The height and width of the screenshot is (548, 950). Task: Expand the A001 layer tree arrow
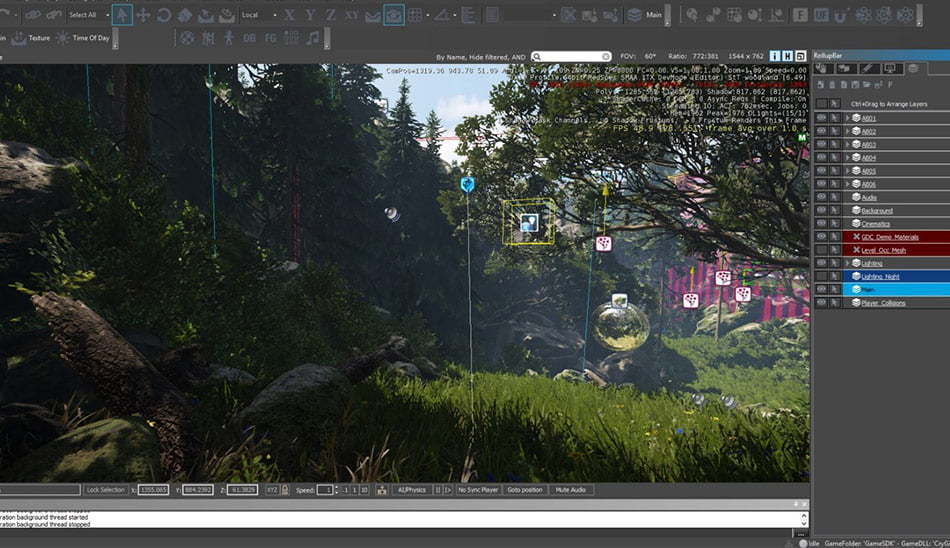(x=848, y=118)
